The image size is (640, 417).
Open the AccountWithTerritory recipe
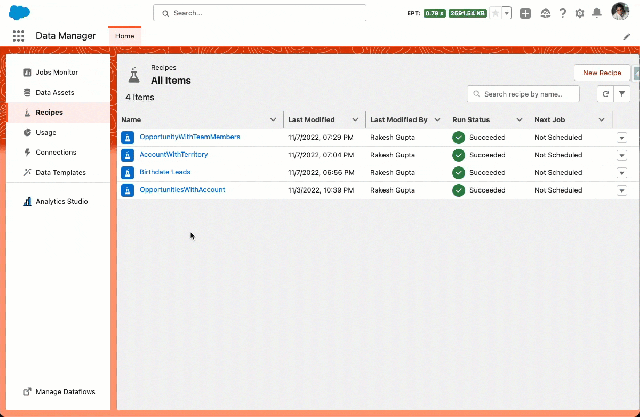(174, 154)
